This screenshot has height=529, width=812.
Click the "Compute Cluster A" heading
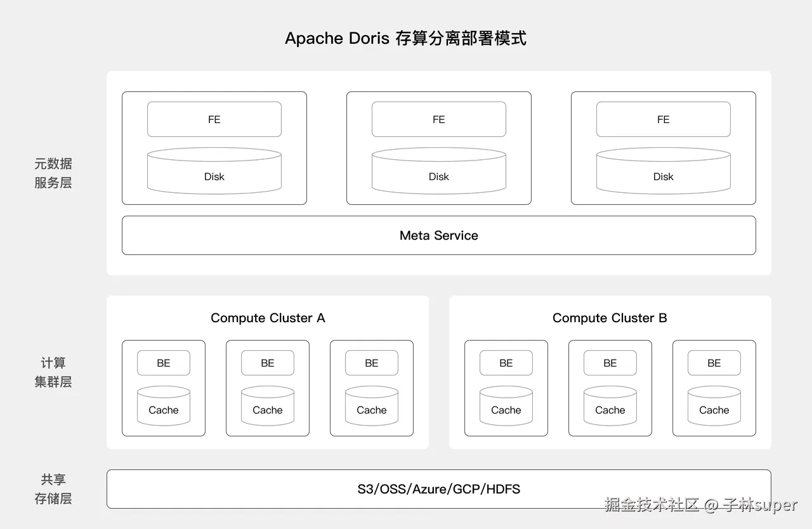pyautogui.click(x=268, y=318)
